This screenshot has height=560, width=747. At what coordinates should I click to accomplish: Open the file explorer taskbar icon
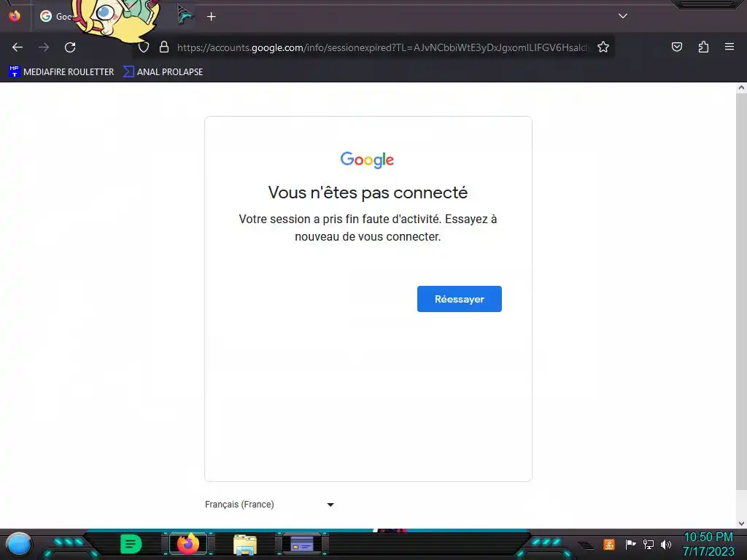click(245, 544)
